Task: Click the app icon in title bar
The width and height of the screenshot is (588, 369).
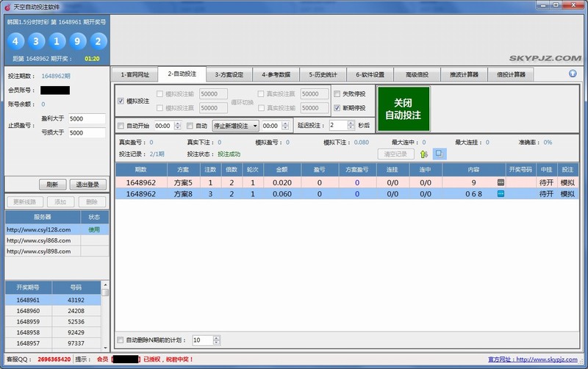Action: (x=7, y=6)
